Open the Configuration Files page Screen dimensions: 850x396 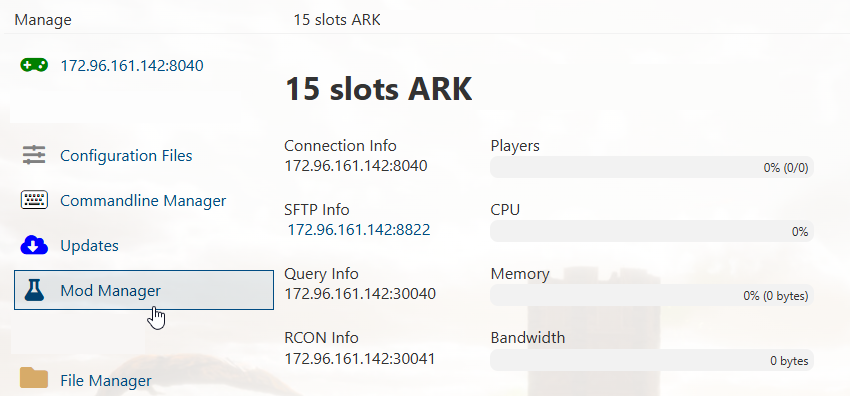pyautogui.click(x=126, y=155)
